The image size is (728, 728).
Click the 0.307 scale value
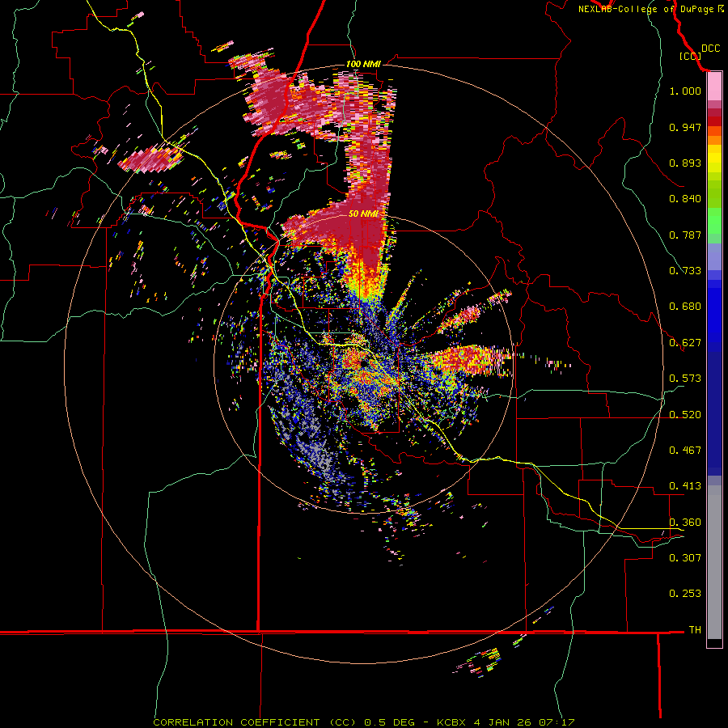685,558
